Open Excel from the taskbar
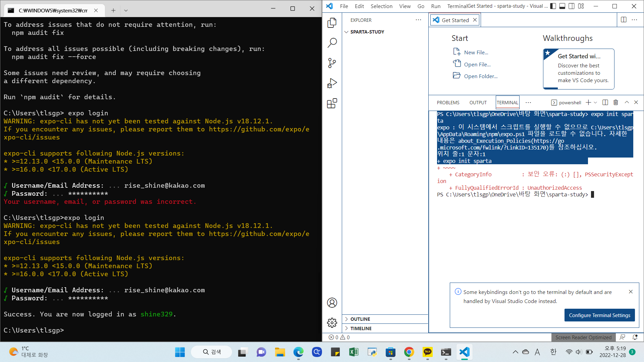The image size is (644, 362). coord(354,352)
